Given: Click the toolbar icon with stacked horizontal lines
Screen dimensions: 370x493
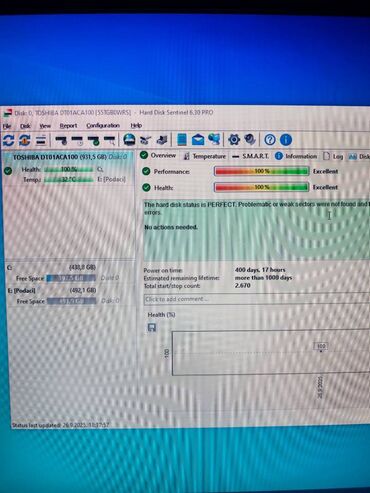Looking at the screenshot, I should 41,140.
